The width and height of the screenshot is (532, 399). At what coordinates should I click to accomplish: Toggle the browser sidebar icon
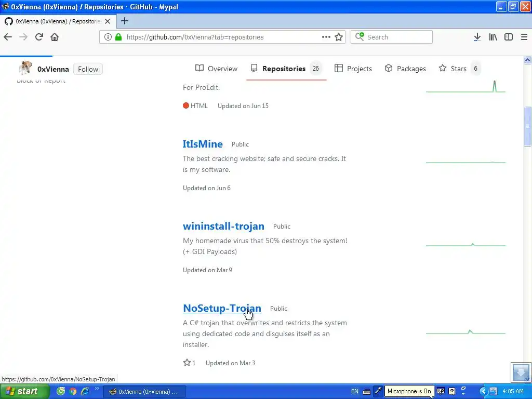(509, 37)
